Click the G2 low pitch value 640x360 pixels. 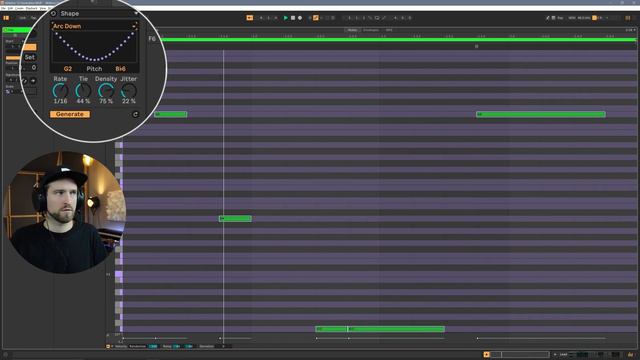68,69
